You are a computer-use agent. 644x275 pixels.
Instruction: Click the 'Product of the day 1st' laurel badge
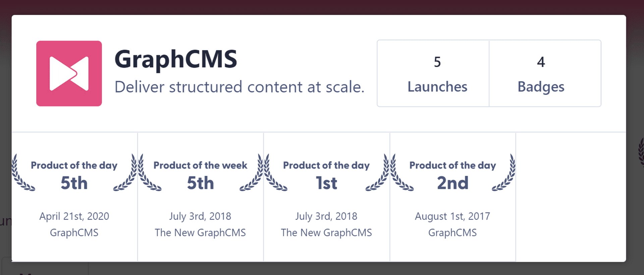tap(326, 174)
